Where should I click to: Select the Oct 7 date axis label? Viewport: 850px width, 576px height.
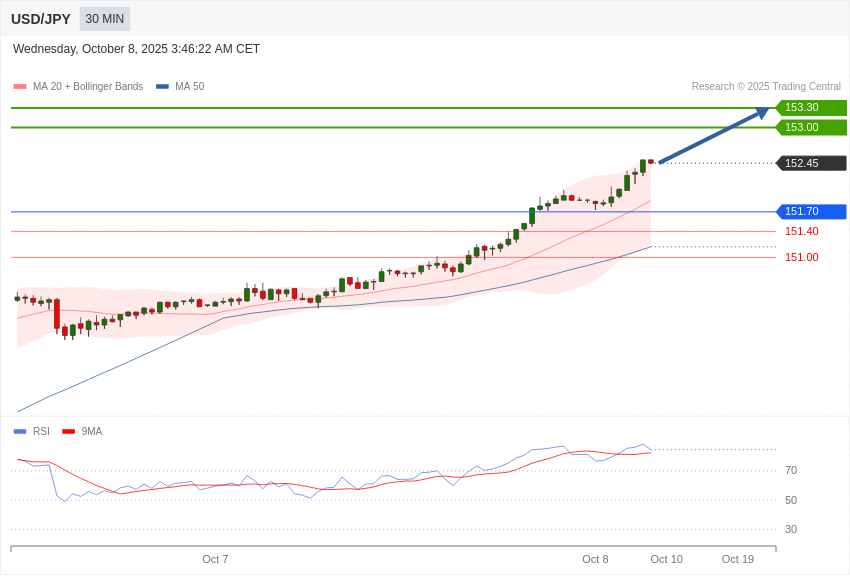click(x=215, y=559)
